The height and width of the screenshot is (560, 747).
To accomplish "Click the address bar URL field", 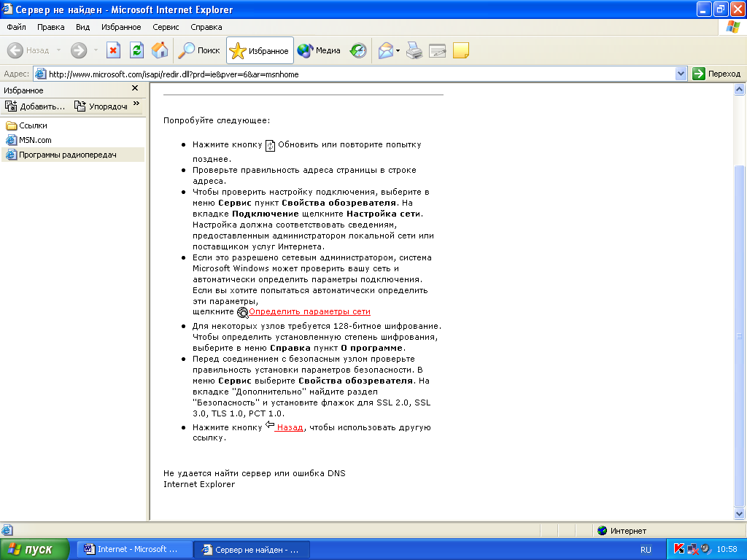I will coord(360,74).
